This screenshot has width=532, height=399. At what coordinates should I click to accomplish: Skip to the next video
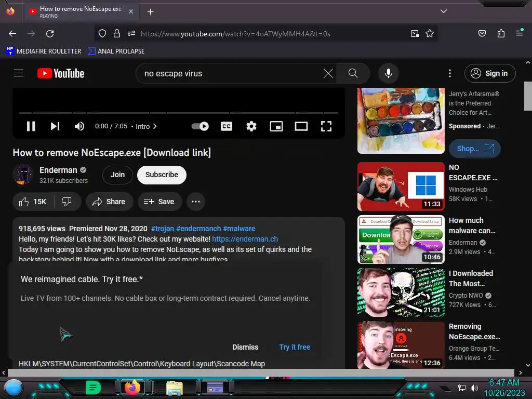point(55,126)
